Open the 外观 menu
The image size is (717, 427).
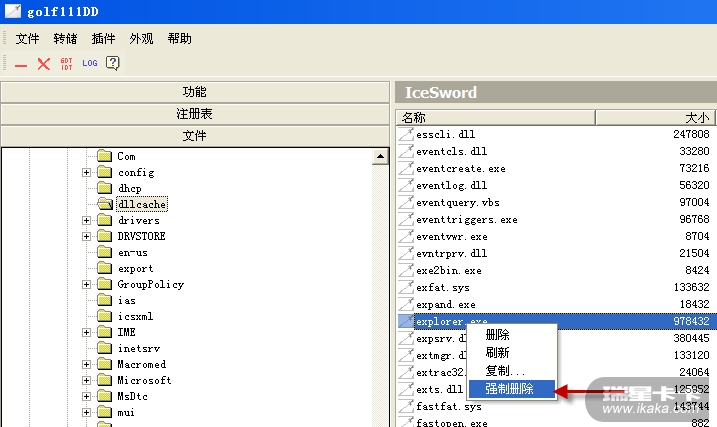point(141,38)
